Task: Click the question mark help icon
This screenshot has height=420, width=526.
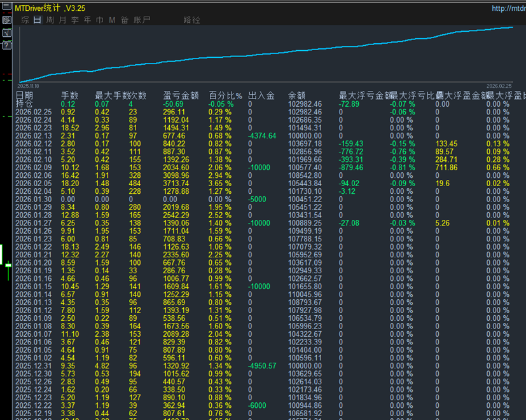Action: [6, 45]
